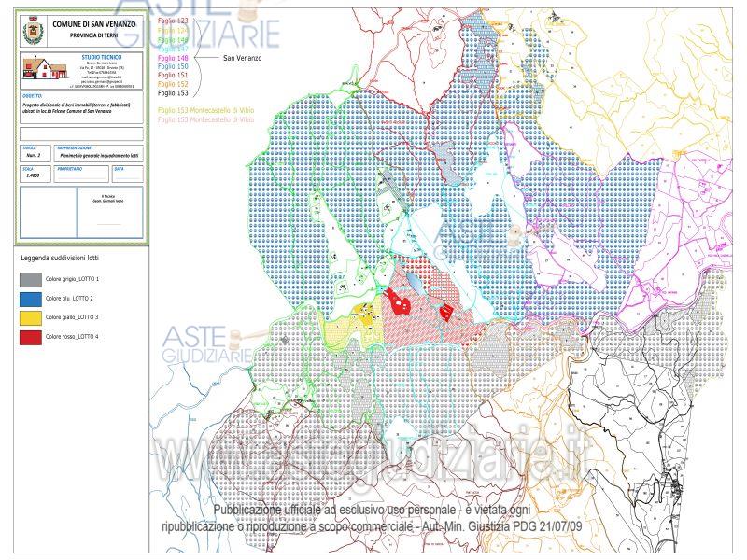
Task: Click the 'Colore rosso_LOTTO 4' label
Action: pos(72,337)
